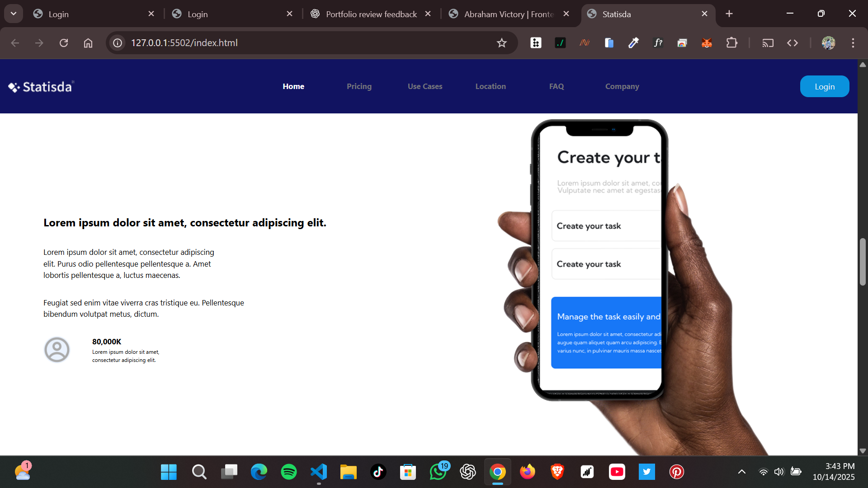Screen dimensions: 868x488
Task: Open the orange wave extension
Action: pos(585,43)
